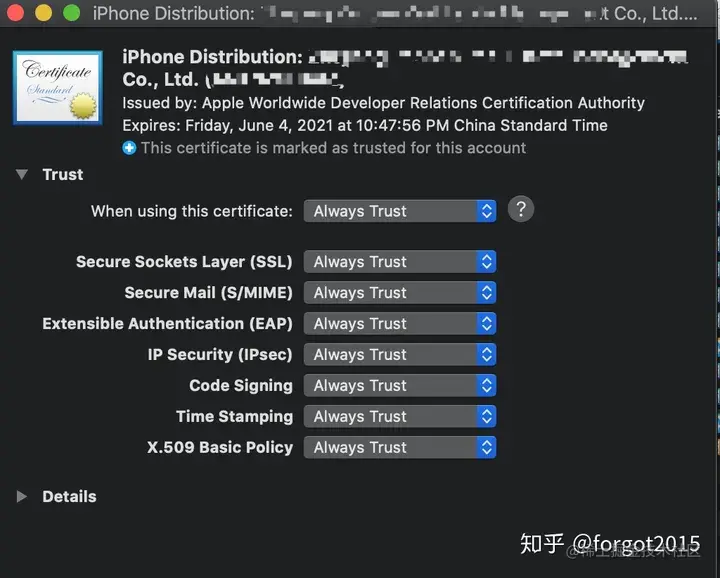
Task: Zoom the window with the green button
Action: point(72,12)
